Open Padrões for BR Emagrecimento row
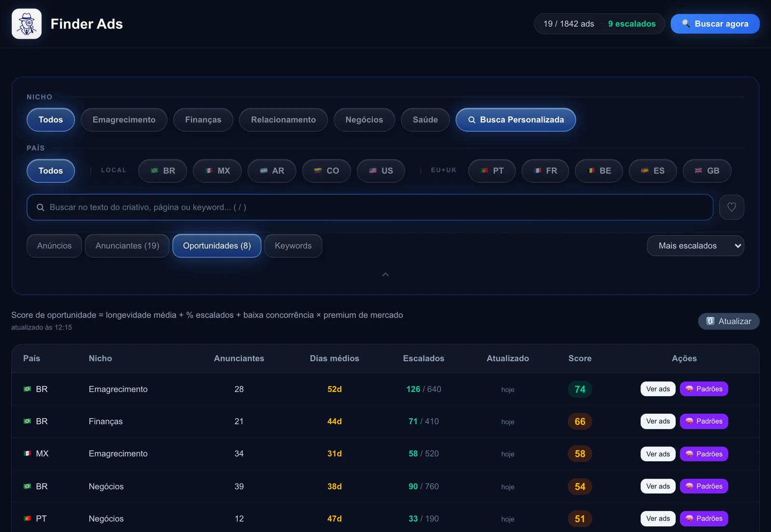Image resolution: width=771 pixels, height=532 pixels. [x=704, y=389]
